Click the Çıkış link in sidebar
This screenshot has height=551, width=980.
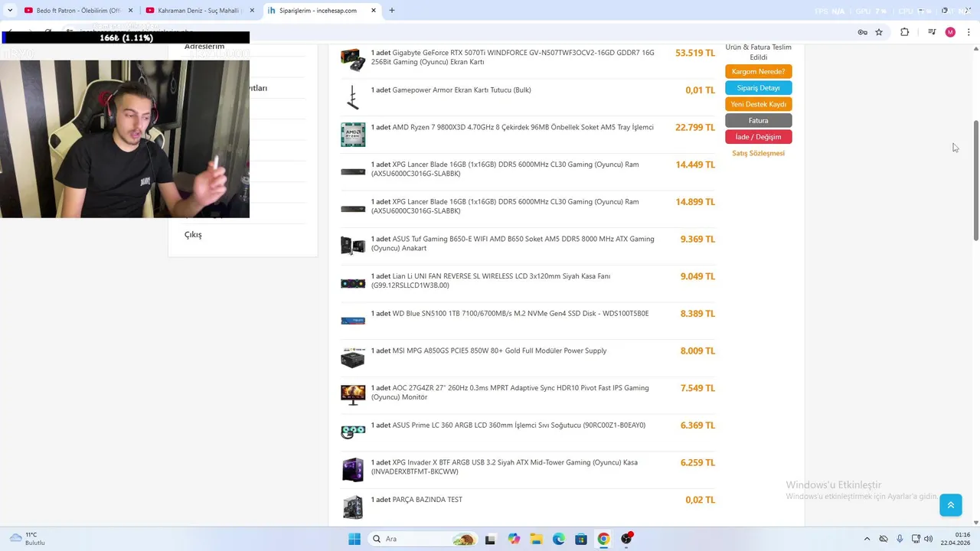click(x=193, y=235)
